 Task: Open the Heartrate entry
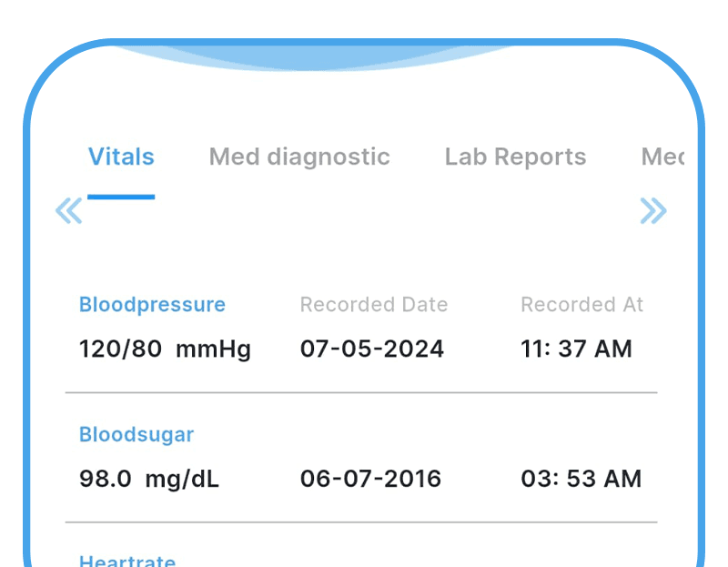127,560
